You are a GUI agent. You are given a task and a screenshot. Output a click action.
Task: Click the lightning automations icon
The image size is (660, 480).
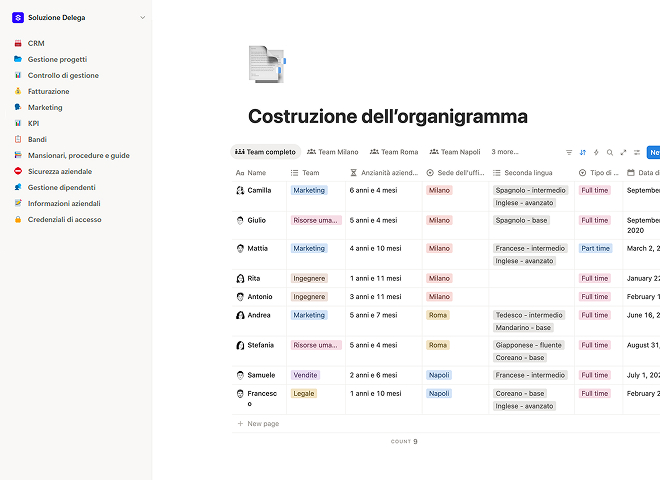click(x=596, y=152)
